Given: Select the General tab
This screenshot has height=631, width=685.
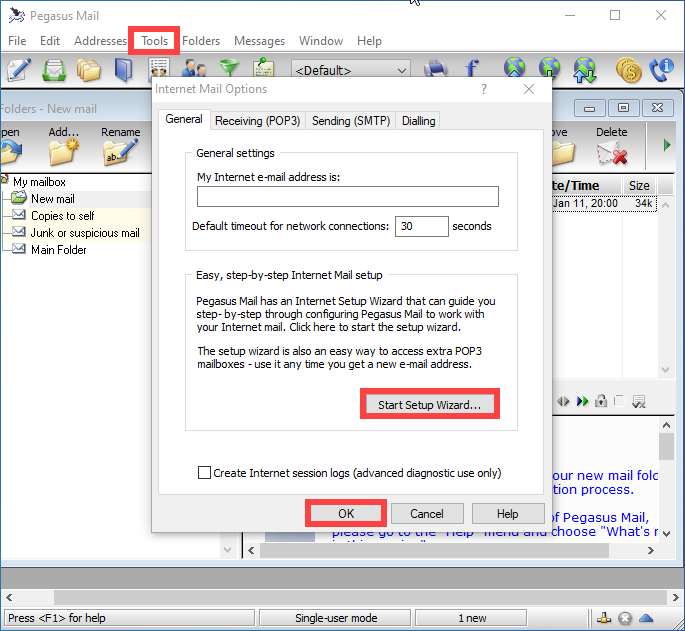Looking at the screenshot, I should click(x=184, y=119).
